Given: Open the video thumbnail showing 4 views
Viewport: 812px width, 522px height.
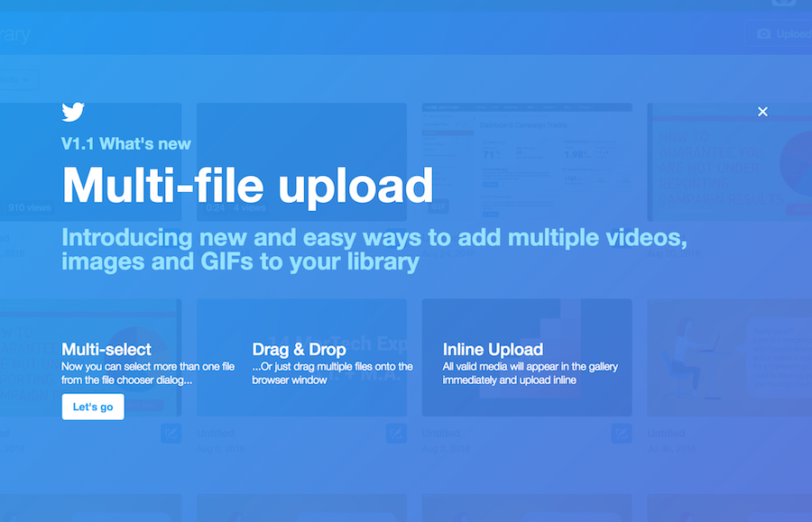Looking at the screenshot, I should click(x=301, y=162).
